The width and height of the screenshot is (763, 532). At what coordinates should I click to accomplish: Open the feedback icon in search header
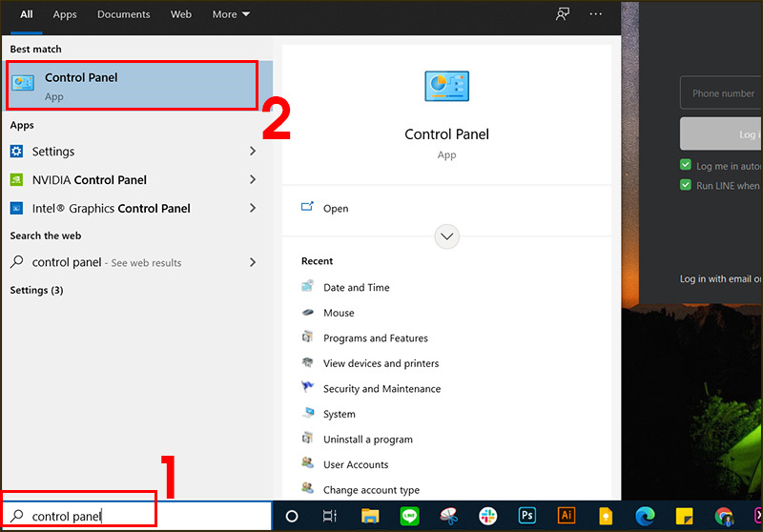(x=563, y=14)
